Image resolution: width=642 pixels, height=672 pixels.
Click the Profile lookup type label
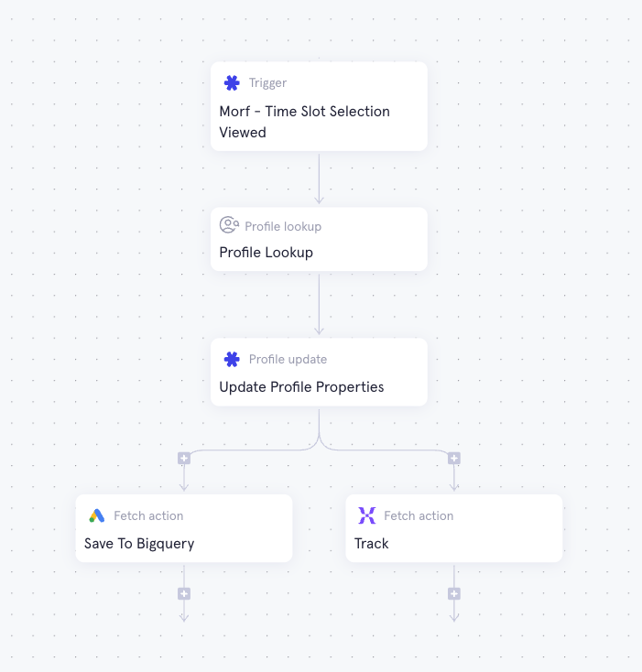coord(283,226)
